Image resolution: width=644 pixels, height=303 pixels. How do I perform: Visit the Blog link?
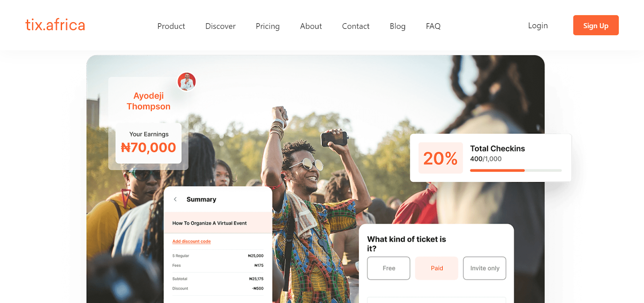pos(398,26)
